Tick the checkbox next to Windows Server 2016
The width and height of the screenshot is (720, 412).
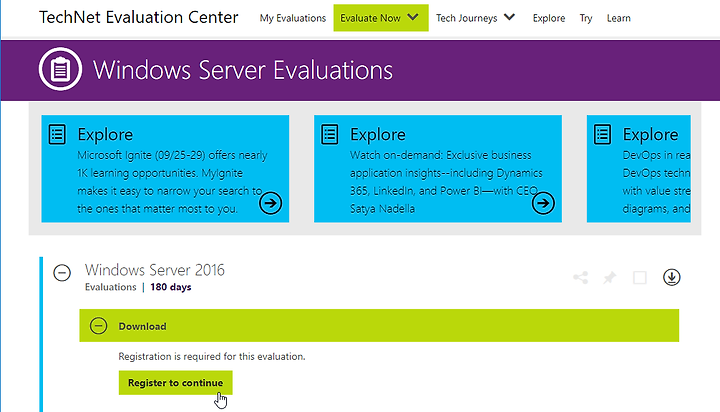pos(640,277)
